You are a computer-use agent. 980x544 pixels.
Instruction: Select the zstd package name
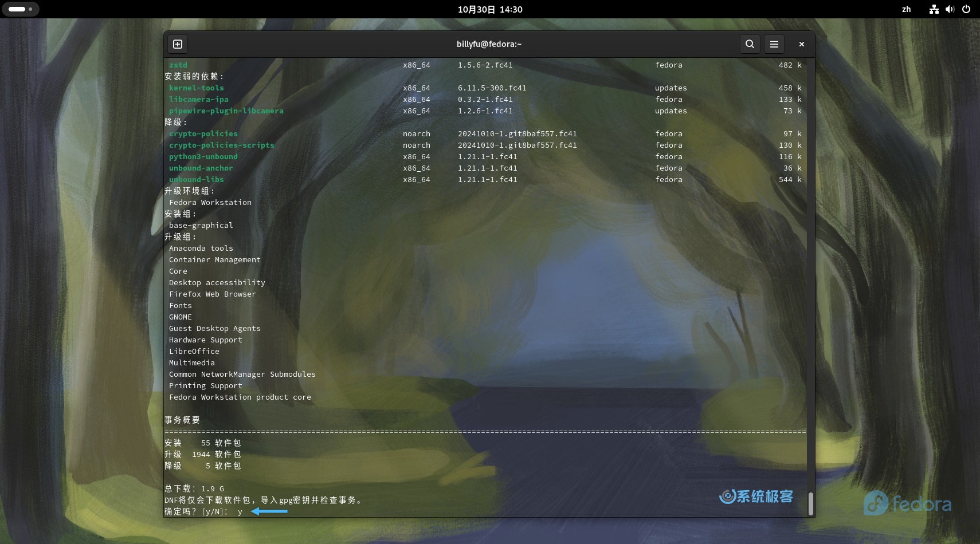(x=178, y=65)
